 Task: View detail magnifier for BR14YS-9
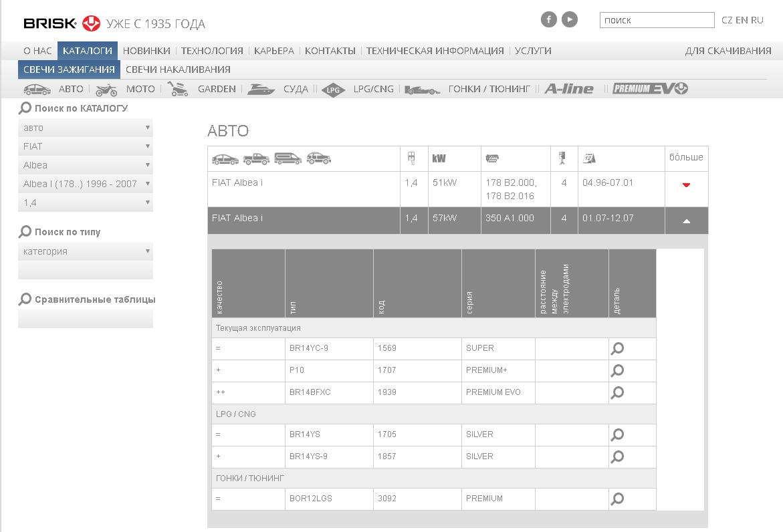(x=617, y=456)
